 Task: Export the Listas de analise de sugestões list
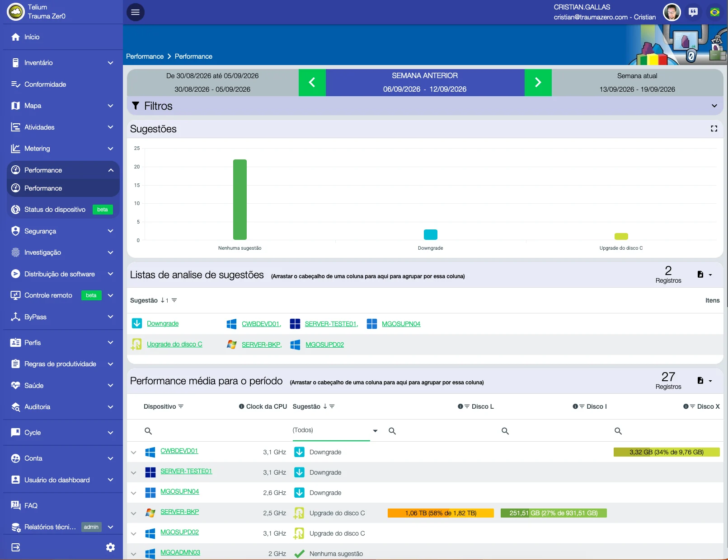coord(705,275)
